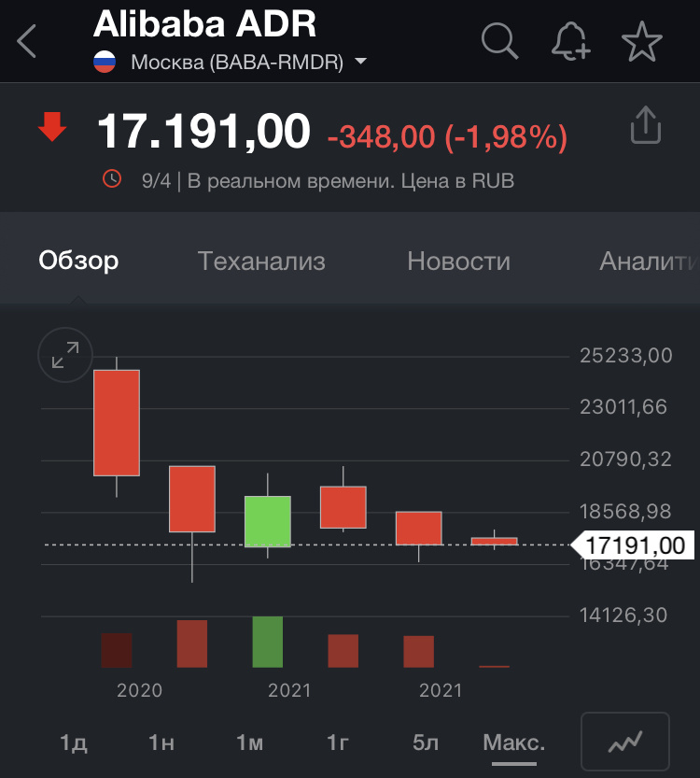Viewport: 700px width, 778px height.
Task: Switch to the Теханализ tab
Action: click(x=261, y=261)
